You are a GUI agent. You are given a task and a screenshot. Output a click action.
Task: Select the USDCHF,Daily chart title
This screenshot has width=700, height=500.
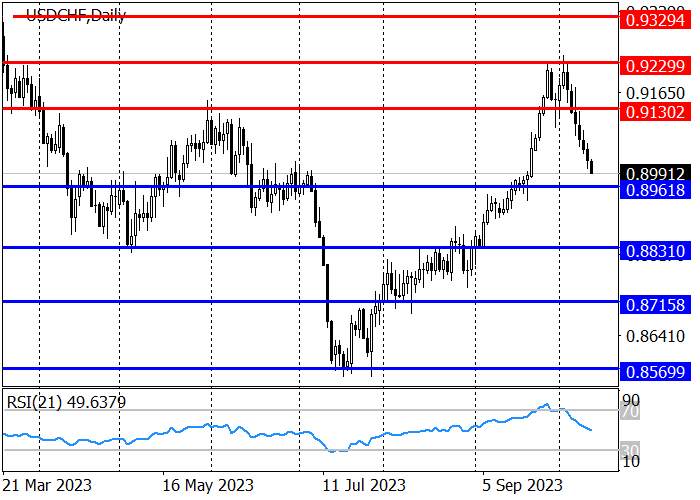76,16
